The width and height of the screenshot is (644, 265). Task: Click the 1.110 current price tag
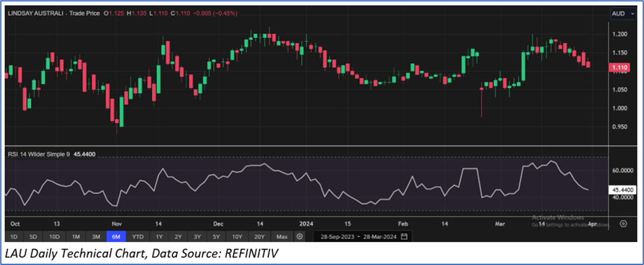click(x=619, y=67)
